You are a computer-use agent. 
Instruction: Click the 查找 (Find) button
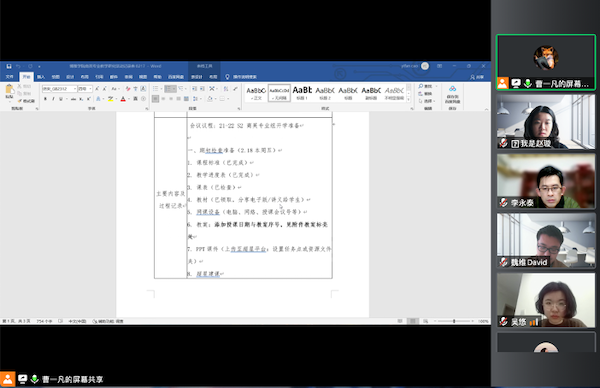(x=425, y=86)
